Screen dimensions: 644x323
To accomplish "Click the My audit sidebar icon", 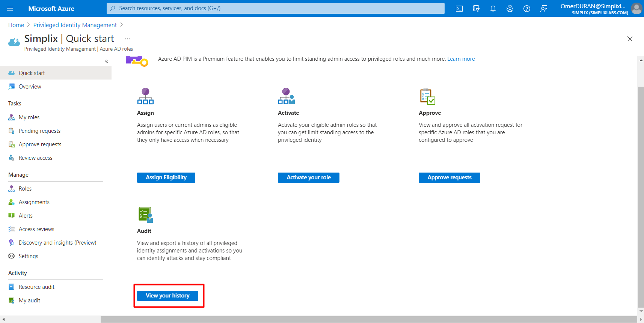I will click(12, 300).
